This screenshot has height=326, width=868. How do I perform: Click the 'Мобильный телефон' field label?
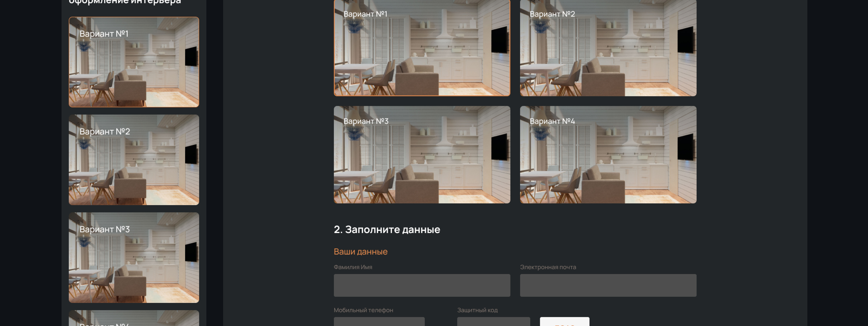pyautogui.click(x=363, y=310)
